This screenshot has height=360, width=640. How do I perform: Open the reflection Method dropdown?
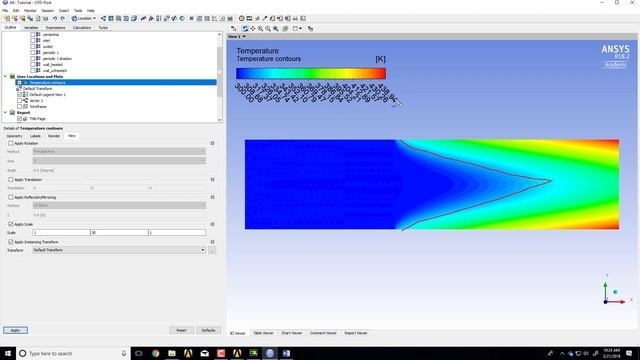(x=119, y=205)
